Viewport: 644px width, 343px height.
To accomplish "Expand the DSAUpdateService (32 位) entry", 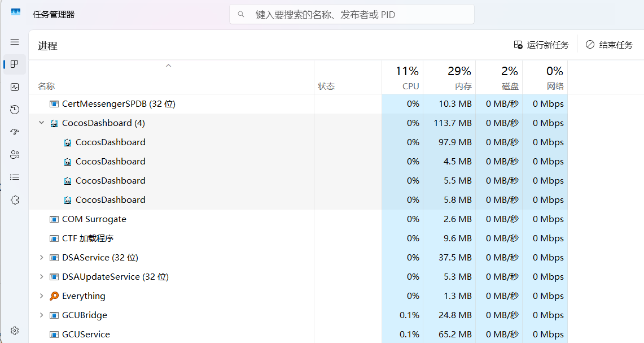I will tap(41, 277).
